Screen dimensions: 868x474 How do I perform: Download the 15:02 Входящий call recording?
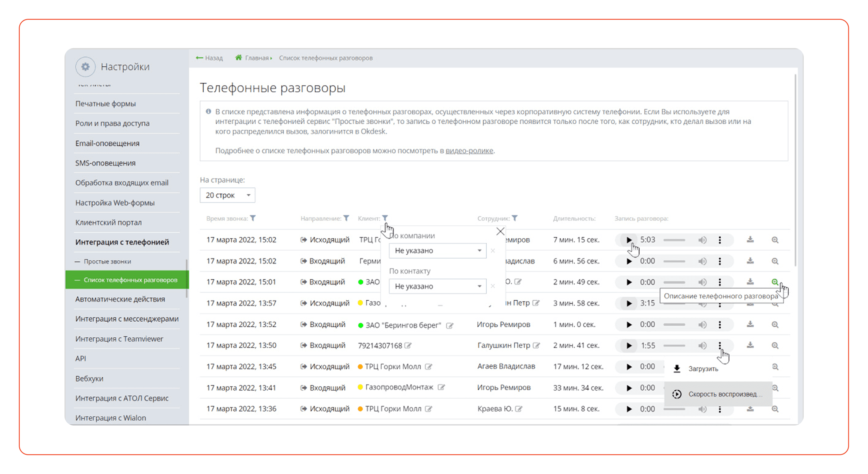click(750, 261)
